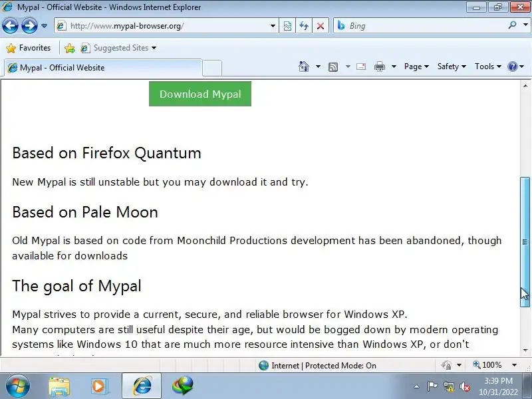Open the Favorites center button
Image resolution: width=532 pixels, height=399 pixels.
[x=29, y=48]
